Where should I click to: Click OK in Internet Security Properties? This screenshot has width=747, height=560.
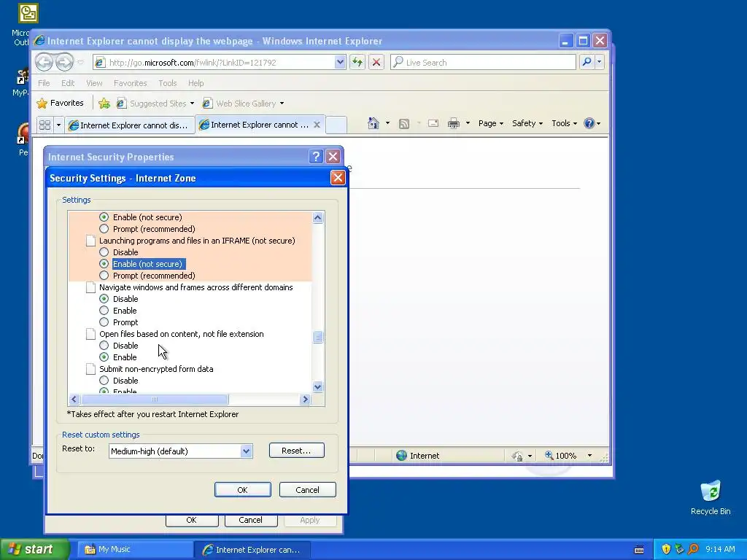192,520
